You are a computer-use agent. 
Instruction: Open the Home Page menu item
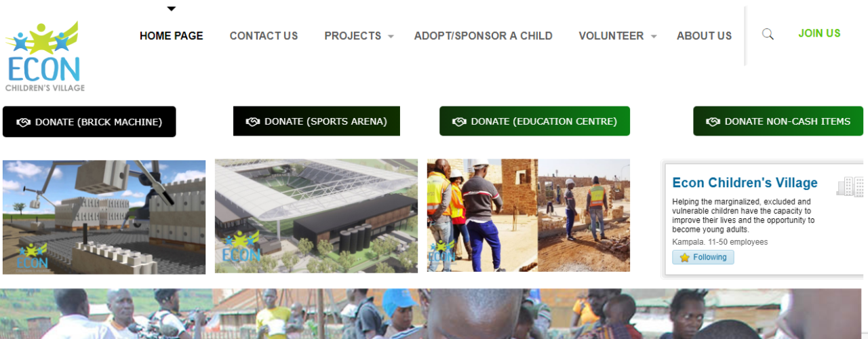[172, 36]
